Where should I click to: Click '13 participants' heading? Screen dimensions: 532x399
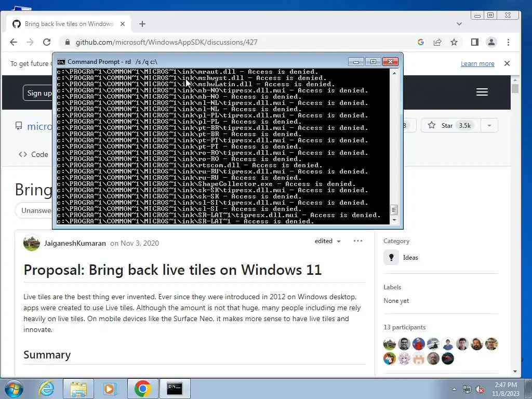pyautogui.click(x=404, y=327)
